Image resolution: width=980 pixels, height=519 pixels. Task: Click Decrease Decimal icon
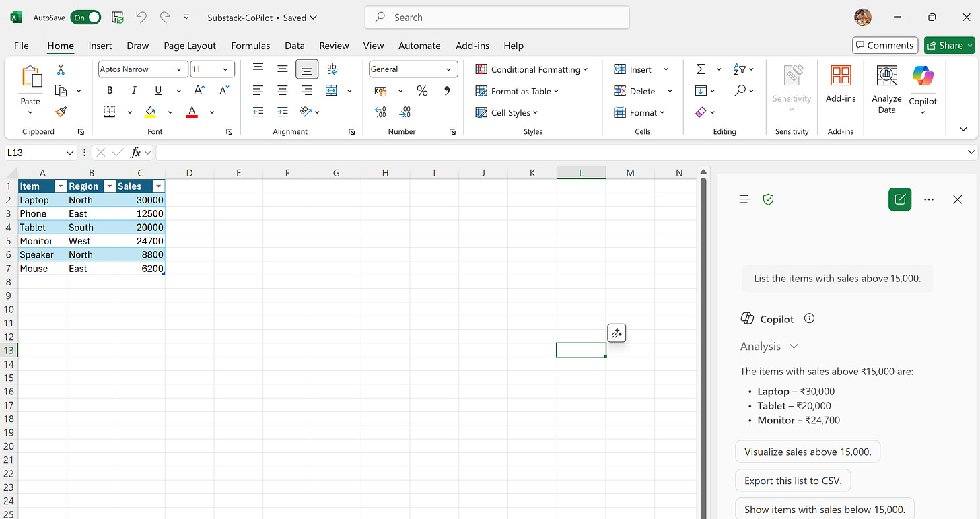[x=405, y=112]
